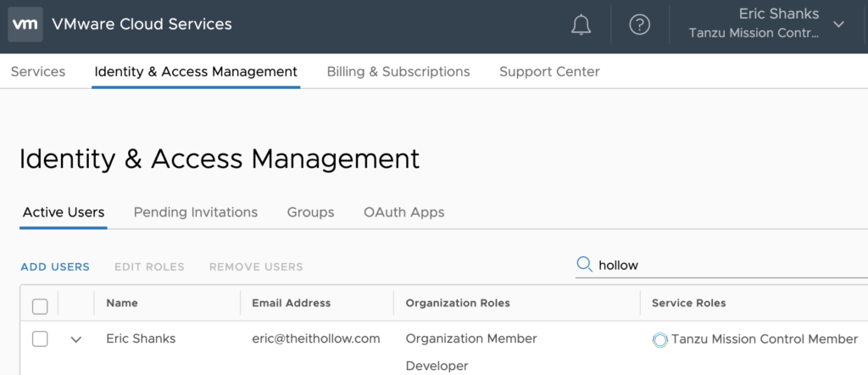Click the ADD USERS button

(55, 266)
